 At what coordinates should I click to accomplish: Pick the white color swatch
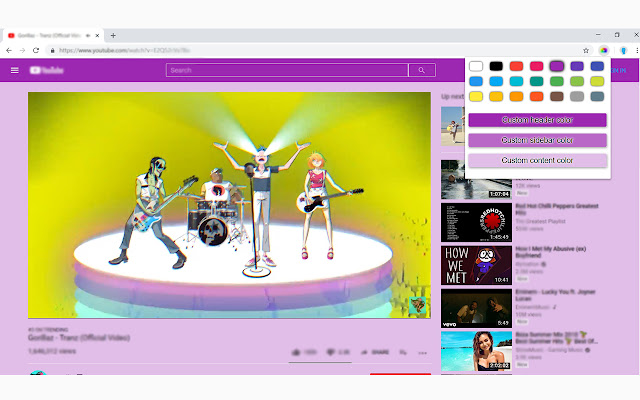point(477,66)
